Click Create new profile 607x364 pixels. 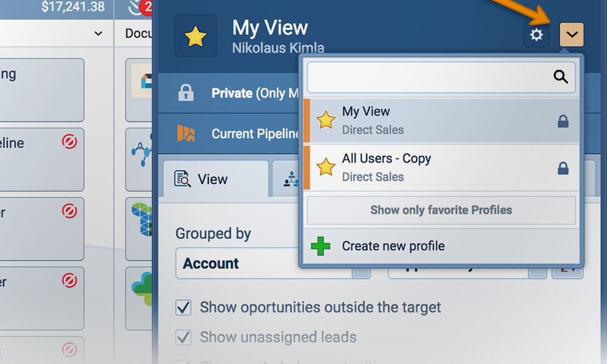[393, 246]
